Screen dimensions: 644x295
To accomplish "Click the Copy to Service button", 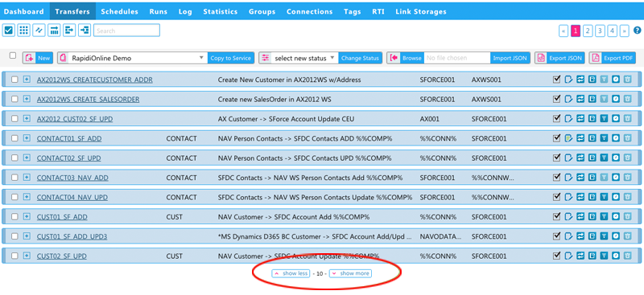I will (x=230, y=58).
